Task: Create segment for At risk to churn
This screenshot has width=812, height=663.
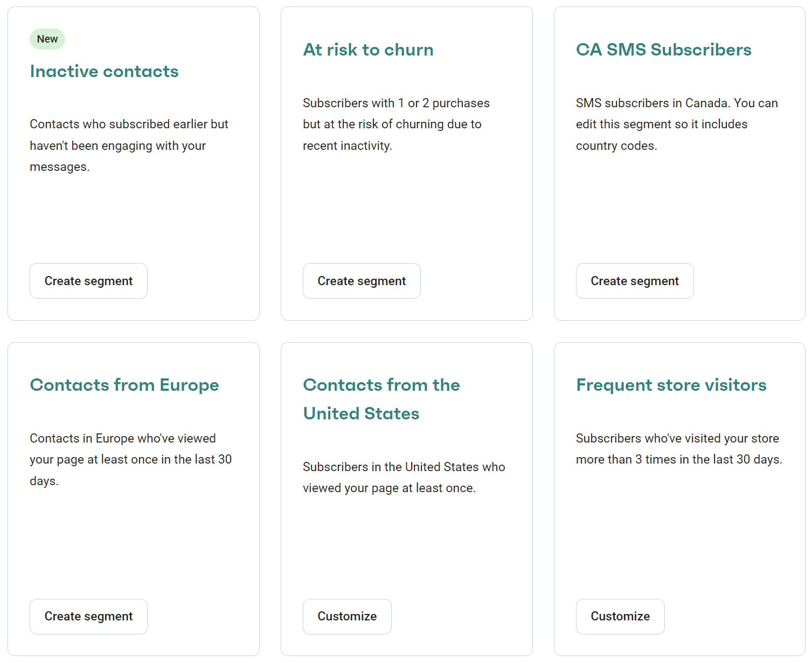Action: click(x=362, y=281)
